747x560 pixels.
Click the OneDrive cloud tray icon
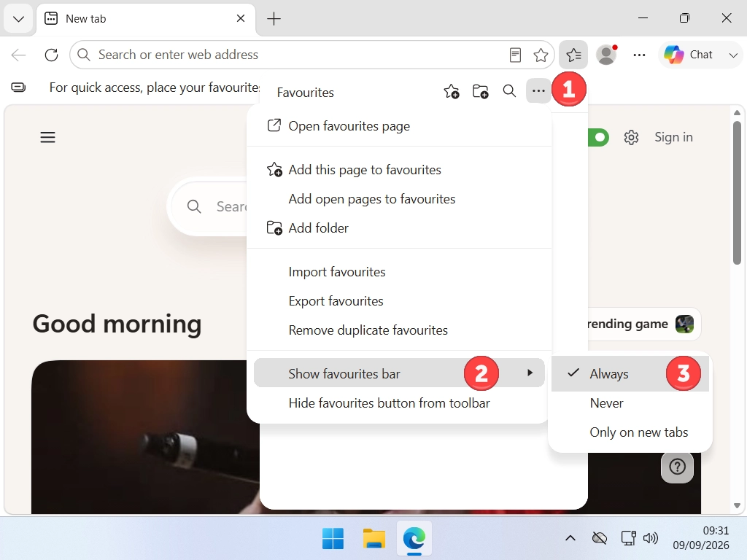pos(600,539)
